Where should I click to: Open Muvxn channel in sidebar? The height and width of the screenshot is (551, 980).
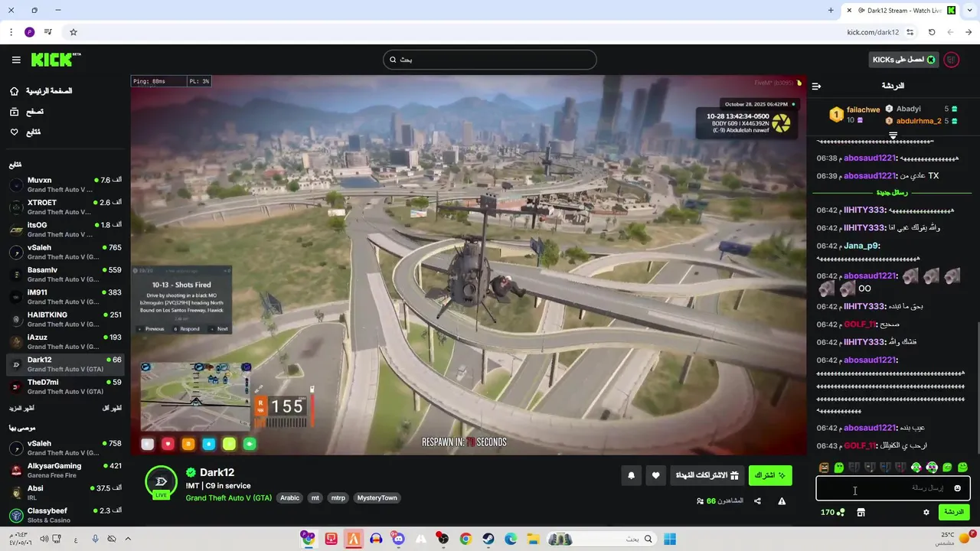pos(65,185)
